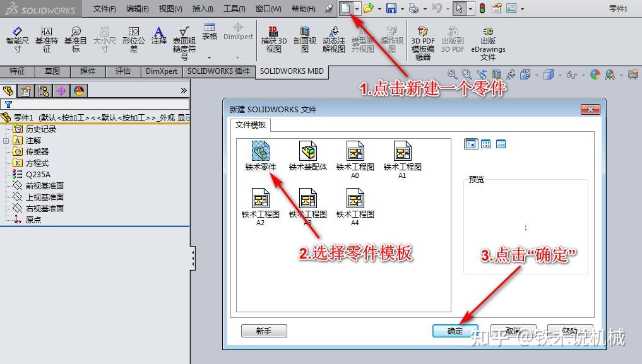Open the 视图(V) menu
This screenshot has width=642, height=364.
170,9
